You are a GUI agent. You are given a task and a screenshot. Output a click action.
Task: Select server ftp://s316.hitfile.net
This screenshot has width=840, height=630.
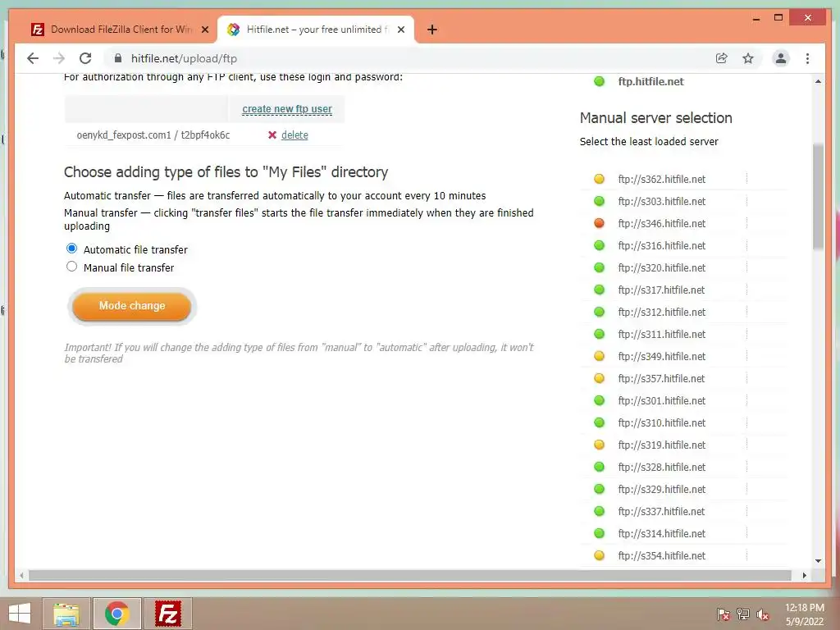[x=662, y=245]
